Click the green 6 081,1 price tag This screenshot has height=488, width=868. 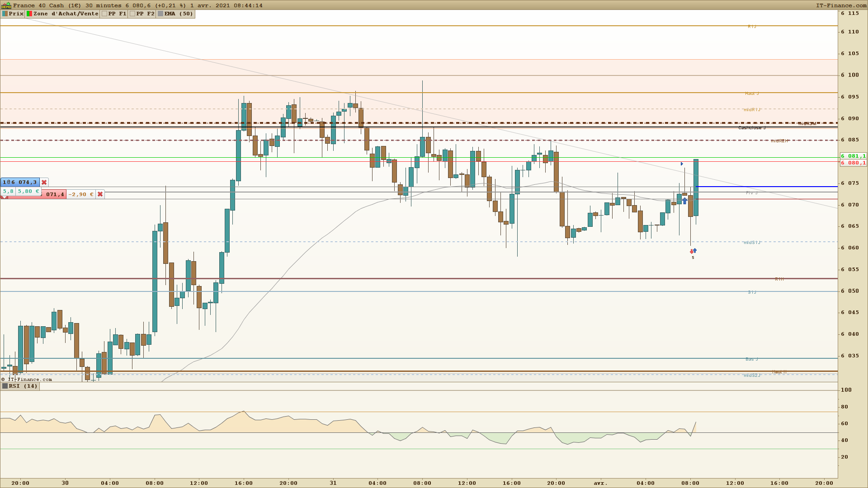(x=853, y=156)
